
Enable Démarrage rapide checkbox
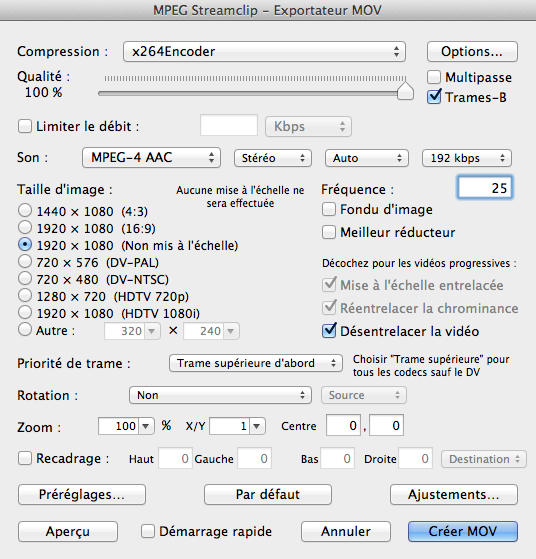(x=148, y=531)
